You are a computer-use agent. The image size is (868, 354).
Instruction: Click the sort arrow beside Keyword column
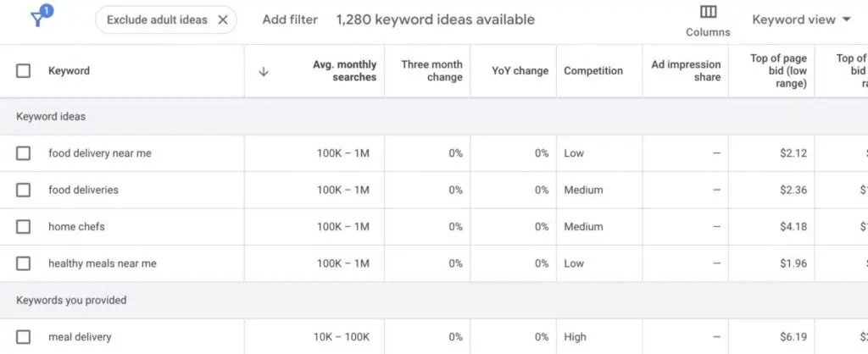[263, 71]
